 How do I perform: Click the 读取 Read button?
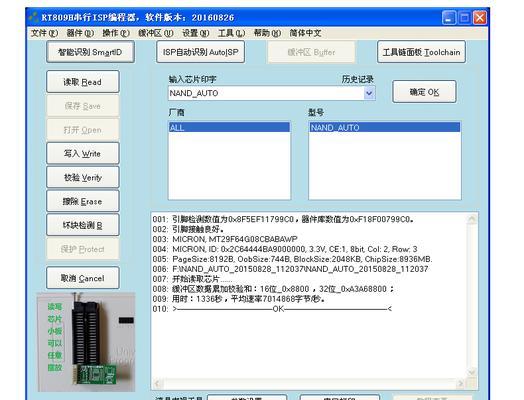pyautogui.click(x=83, y=82)
